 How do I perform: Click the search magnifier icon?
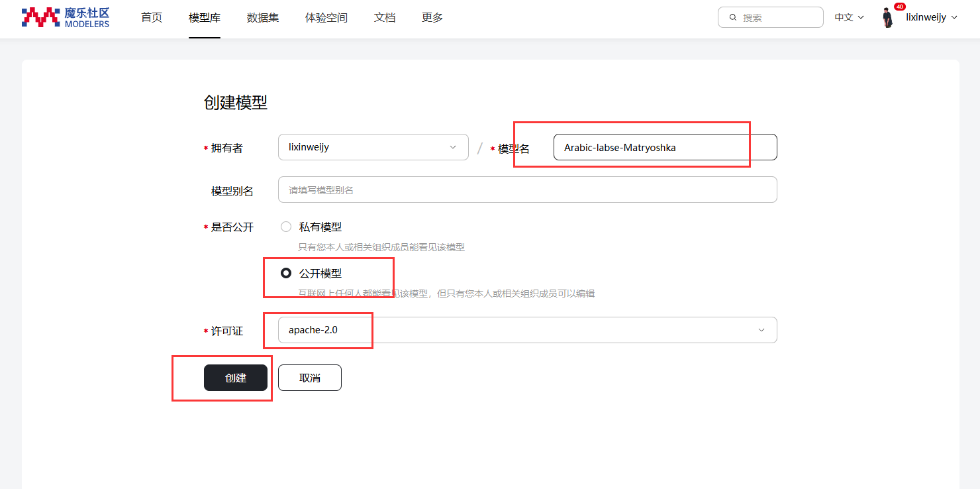733,18
